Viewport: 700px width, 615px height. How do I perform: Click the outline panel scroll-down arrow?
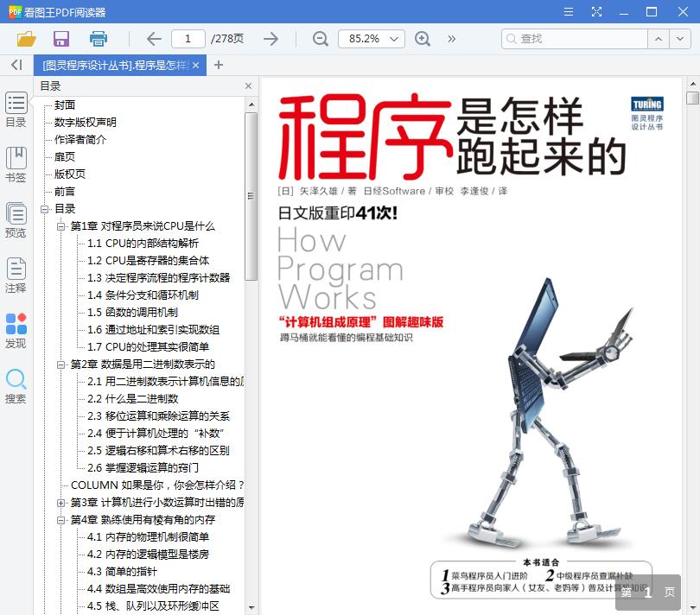tap(251, 607)
